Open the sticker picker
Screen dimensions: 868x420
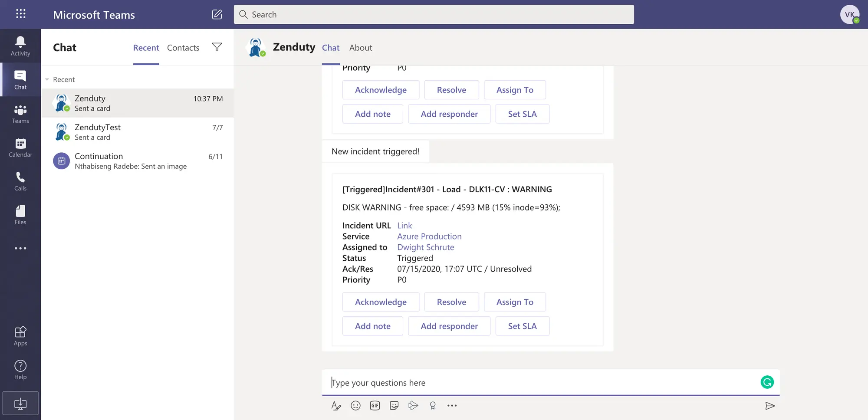394,406
